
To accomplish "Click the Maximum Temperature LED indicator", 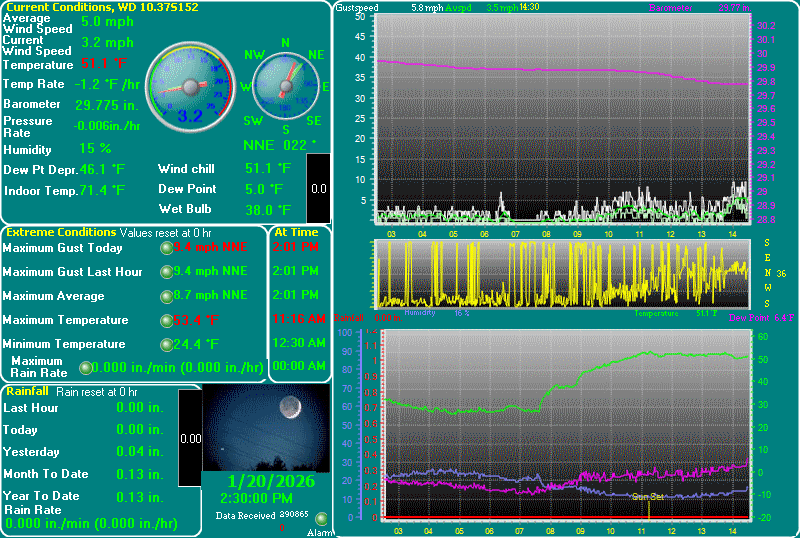I will click(166, 321).
